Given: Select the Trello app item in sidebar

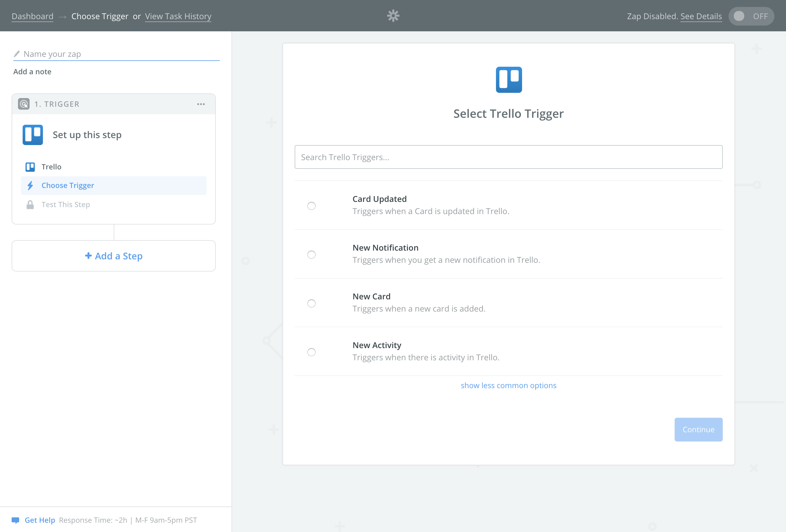Looking at the screenshot, I should (x=51, y=167).
